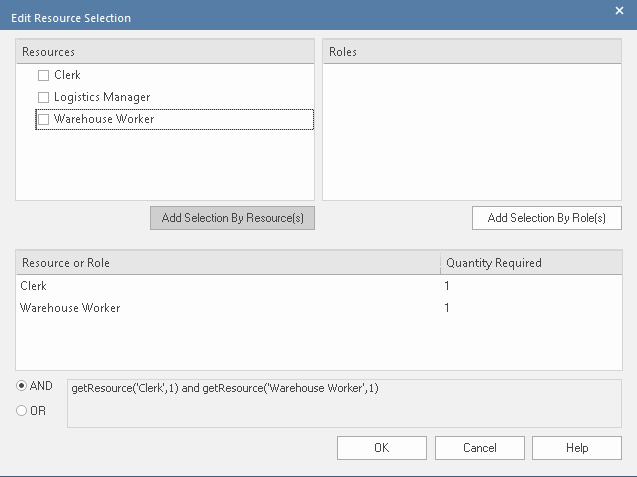Click quantity value for Clerk row

448,286
